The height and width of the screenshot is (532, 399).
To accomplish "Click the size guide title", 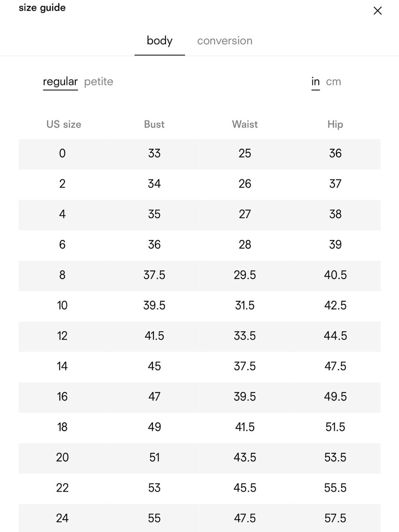I will 42,8.
